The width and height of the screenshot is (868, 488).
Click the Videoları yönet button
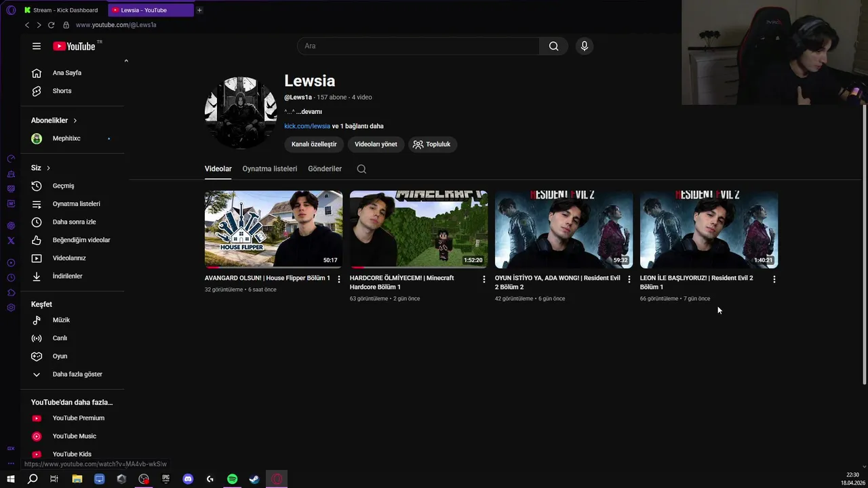click(376, 144)
